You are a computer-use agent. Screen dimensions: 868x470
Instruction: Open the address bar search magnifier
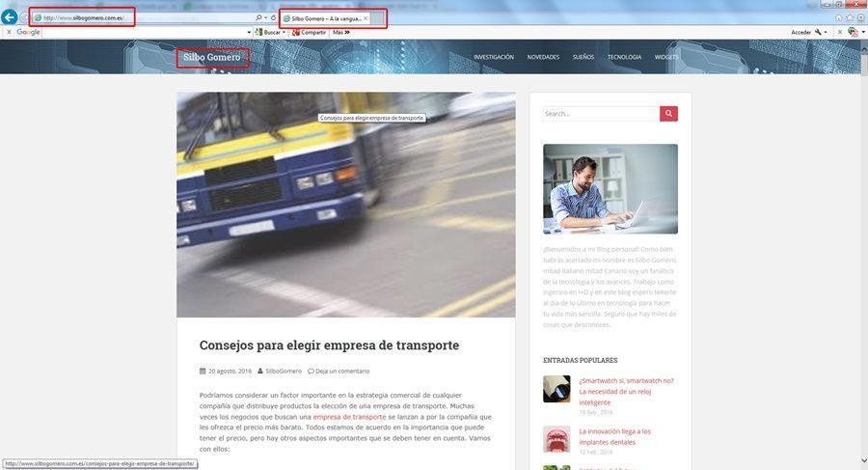(258, 17)
